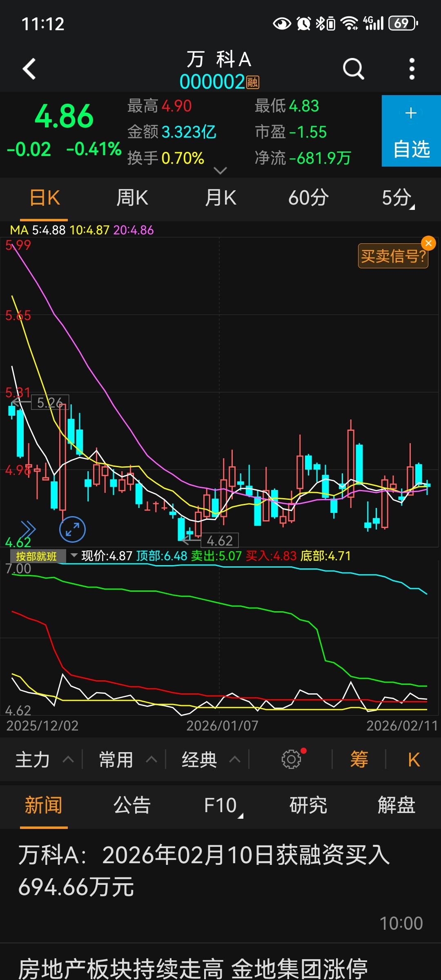The width and height of the screenshot is (441, 980).
Task: Tap 顶部:6.48 indicator value
Action: 162,556
